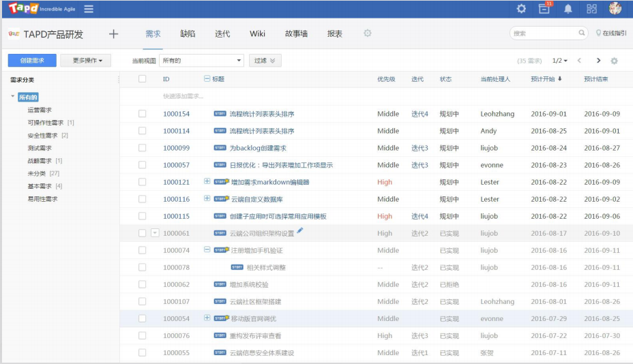Image resolution: width=633 pixels, height=364 pixels.
Task: Open the user avatar menu
Action: tap(615, 8)
